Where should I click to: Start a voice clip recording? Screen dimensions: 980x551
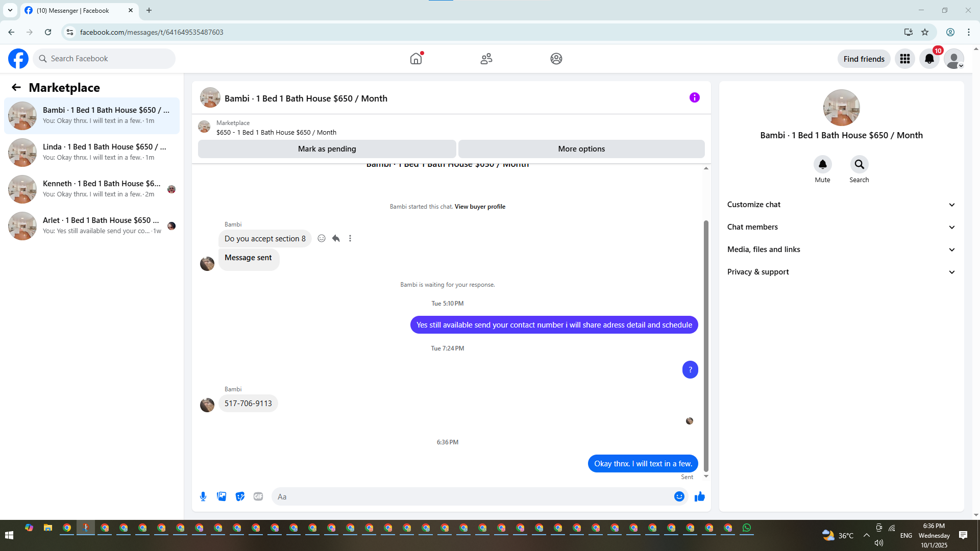pos(203,496)
